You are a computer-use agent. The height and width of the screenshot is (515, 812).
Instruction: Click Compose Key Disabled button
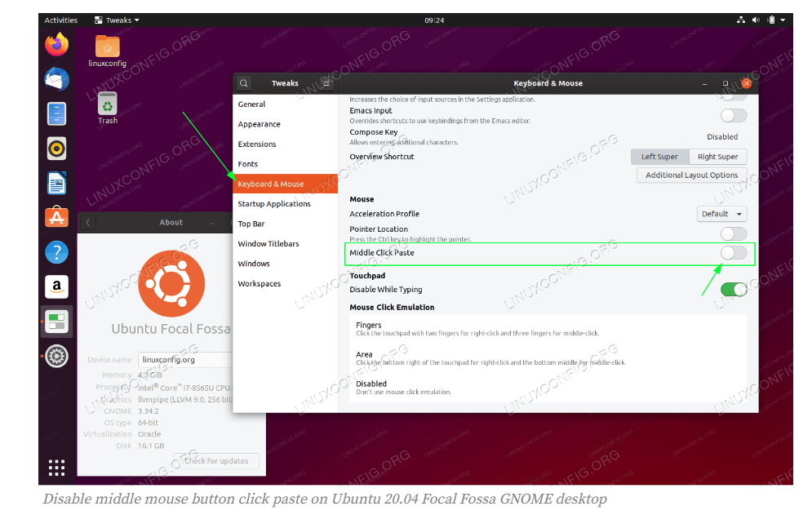722,137
